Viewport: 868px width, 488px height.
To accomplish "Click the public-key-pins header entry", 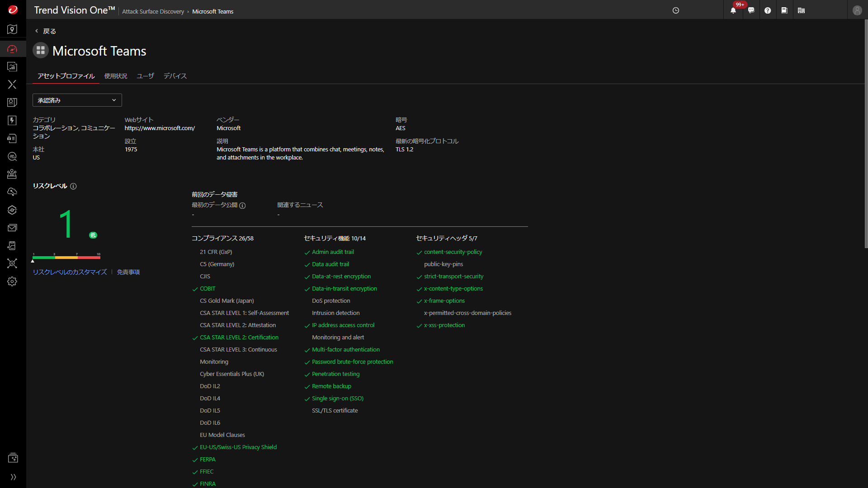I will 443,264.
